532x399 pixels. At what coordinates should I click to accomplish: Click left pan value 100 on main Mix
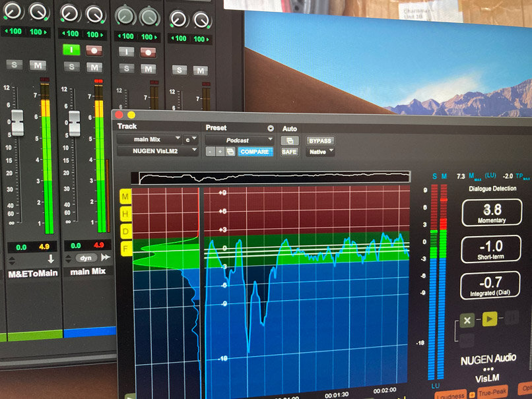[x=71, y=34]
